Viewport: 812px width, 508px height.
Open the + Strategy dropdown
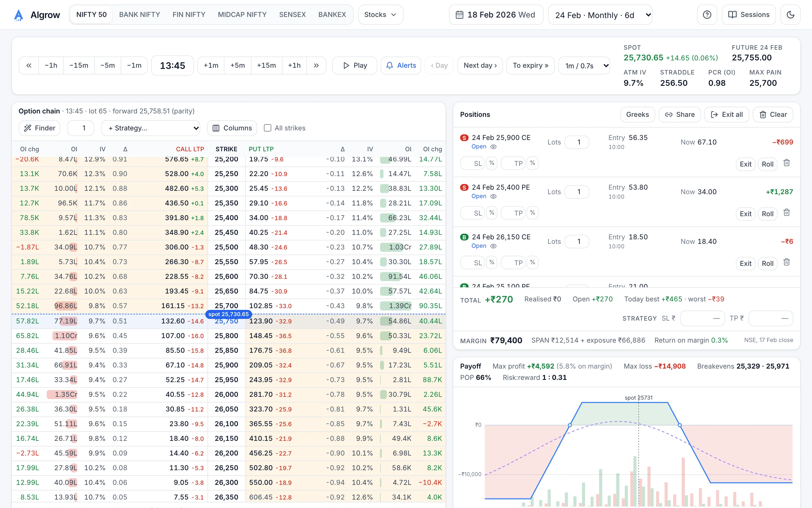pyautogui.click(x=150, y=128)
